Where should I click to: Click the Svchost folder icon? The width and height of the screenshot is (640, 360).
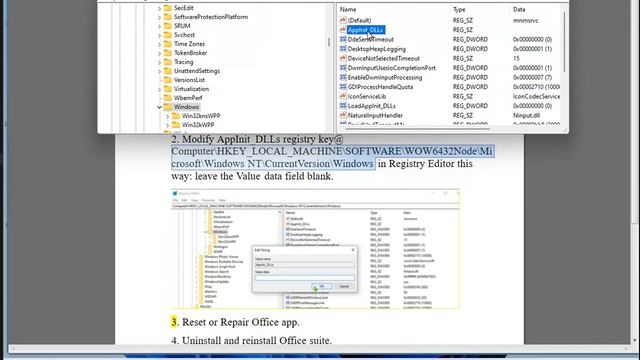pos(168,35)
